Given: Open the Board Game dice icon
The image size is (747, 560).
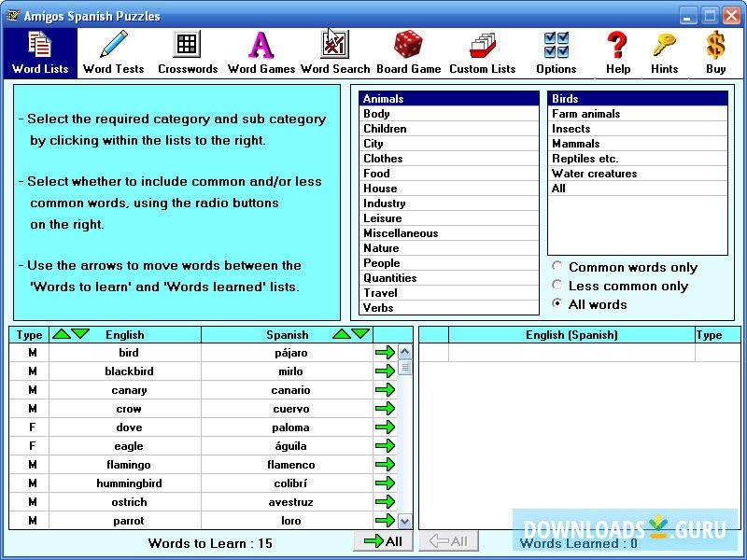Looking at the screenshot, I should coord(408,53).
